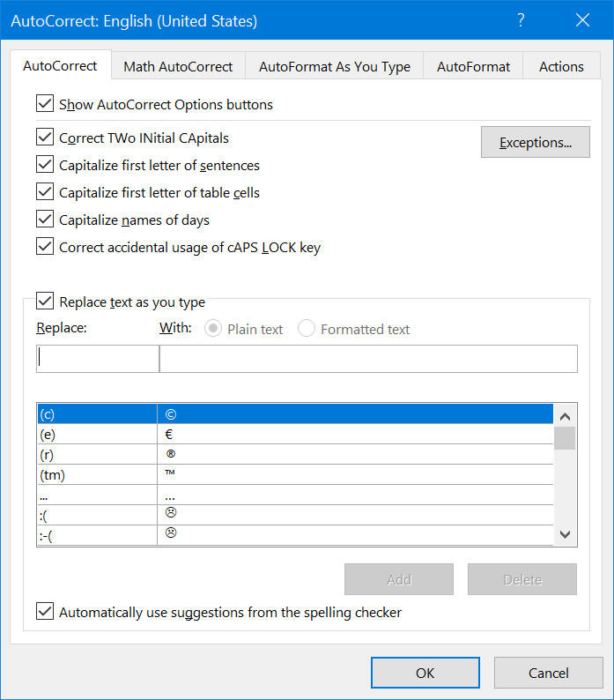The image size is (614, 700).
Task: Switch to Math AutoCorrect tab
Action: coord(178,66)
